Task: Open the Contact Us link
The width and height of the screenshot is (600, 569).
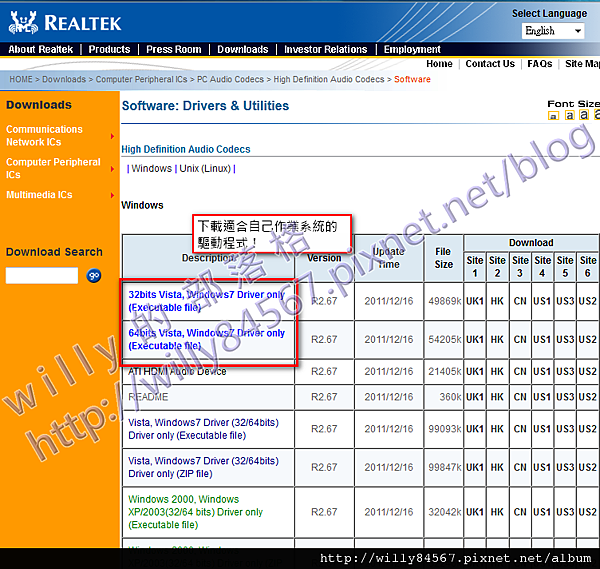Action: click(490, 64)
